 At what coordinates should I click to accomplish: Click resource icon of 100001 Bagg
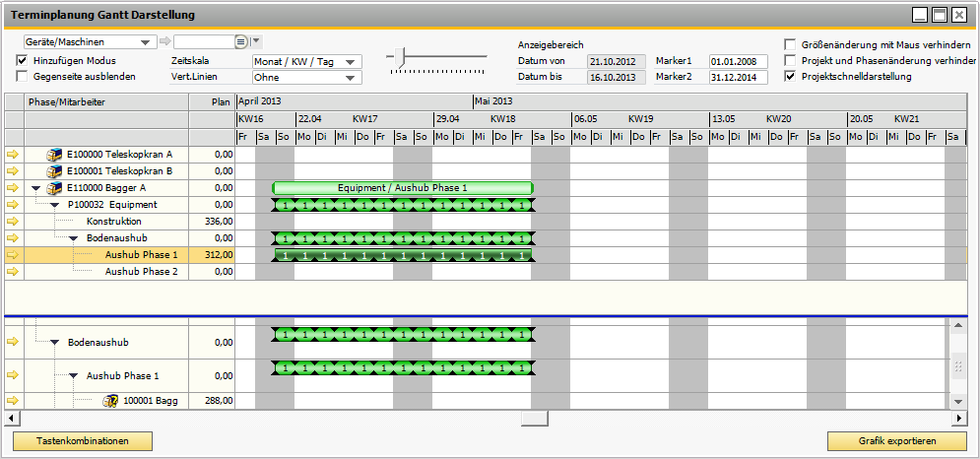click(111, 401)
